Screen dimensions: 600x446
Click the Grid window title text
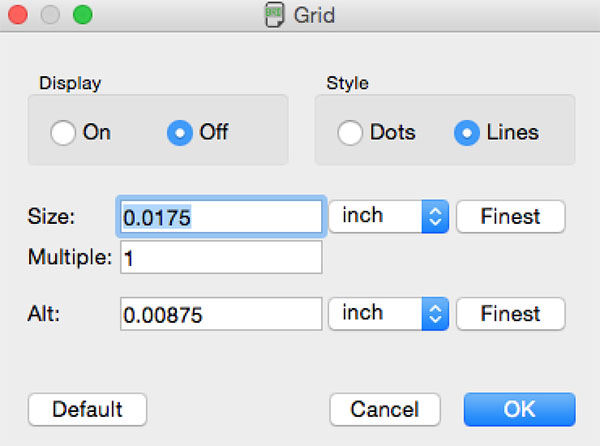tap(314, 15)
